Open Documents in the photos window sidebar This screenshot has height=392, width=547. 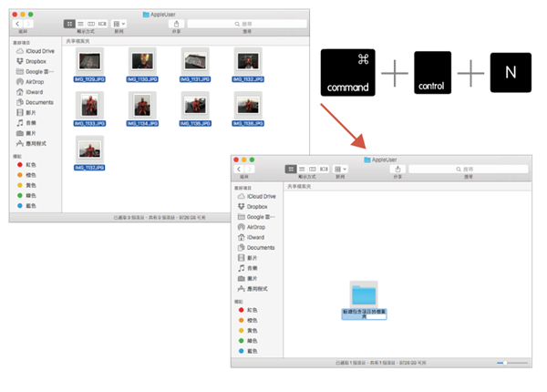click(35, 102)
